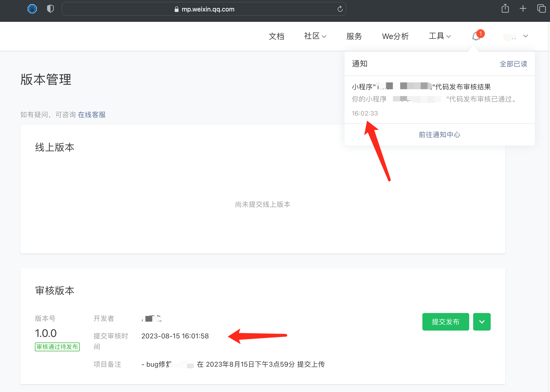Viewport: 550px width, 392px height.
Task: Expand the 社区 dropdown menu
Action: click(x=315, y=36)
